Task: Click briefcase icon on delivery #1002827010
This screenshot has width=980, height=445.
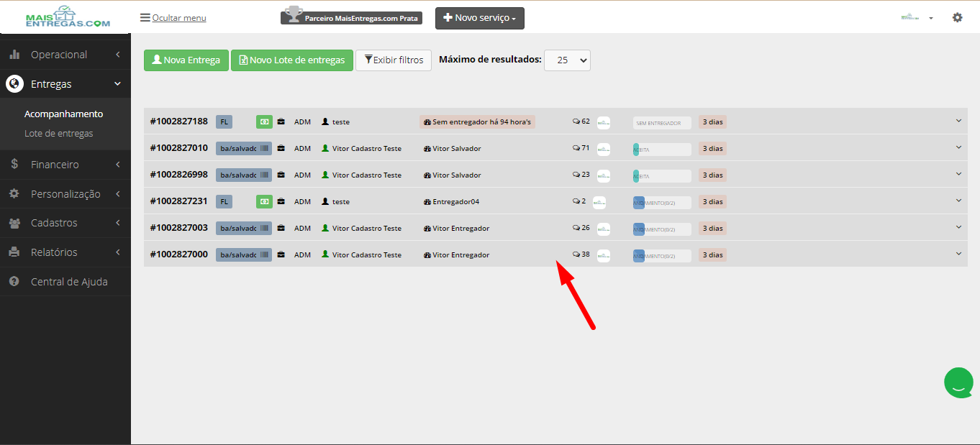Action: 281,149
